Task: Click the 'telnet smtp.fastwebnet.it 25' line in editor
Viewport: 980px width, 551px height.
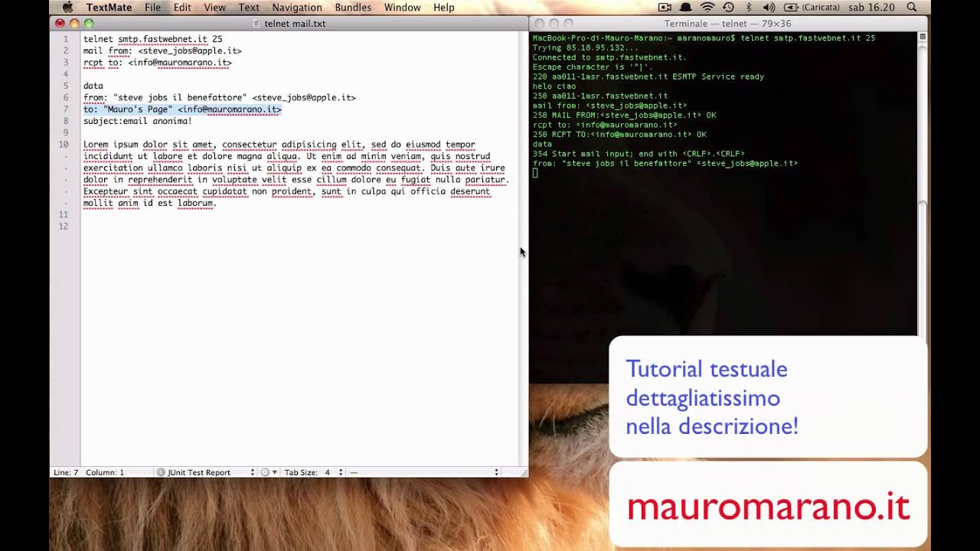Action: [x=153, y=39]
